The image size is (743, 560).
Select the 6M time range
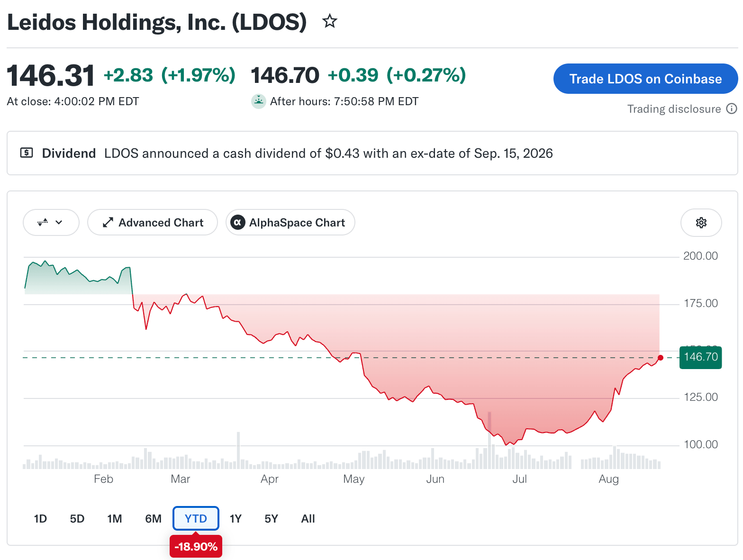[x=153, y=519]
